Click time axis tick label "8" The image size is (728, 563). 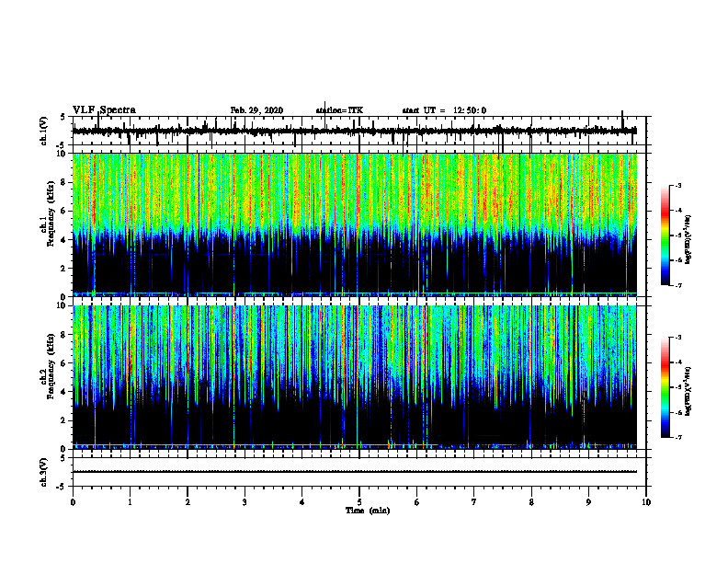click(x=531, y=502)
